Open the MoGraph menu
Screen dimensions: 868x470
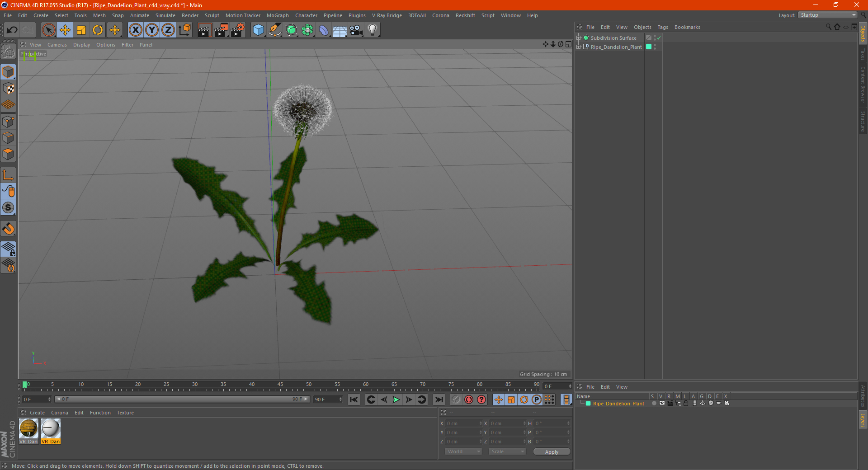click(278, 15)
